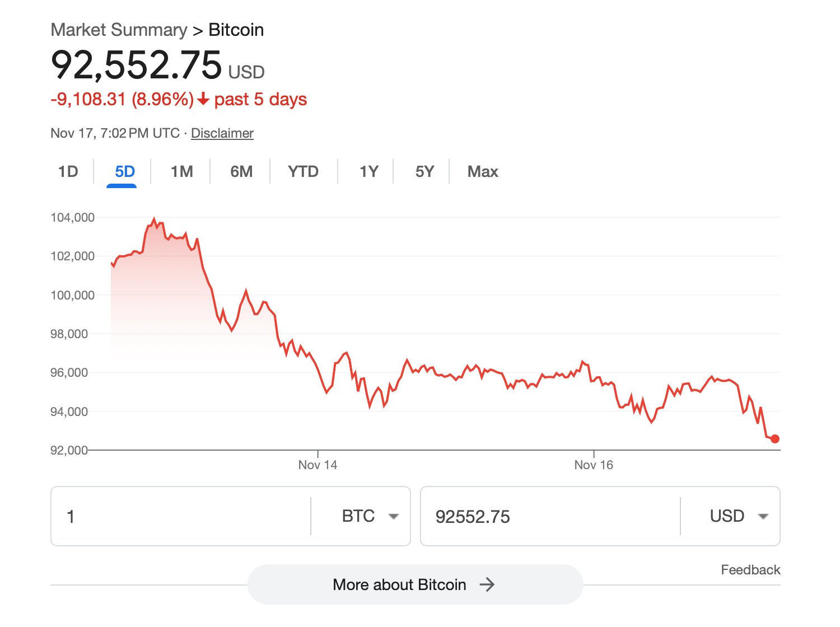The height and width of the screenshot is (627, 840).
Task: Show year-to-date YTD chart
Action: coord(303,171)
